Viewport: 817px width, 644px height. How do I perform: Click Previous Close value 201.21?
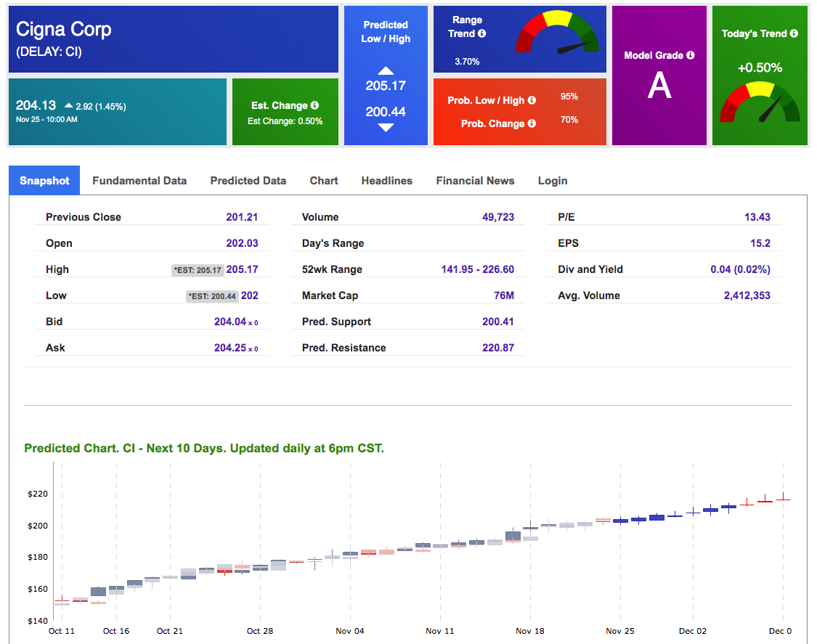coord(242,217)
